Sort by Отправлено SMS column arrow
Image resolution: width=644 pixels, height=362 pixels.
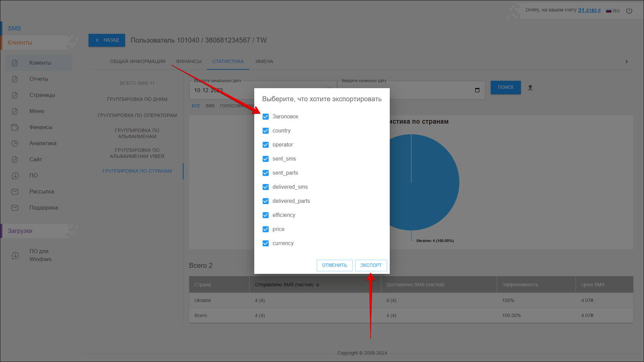[318, 285]
